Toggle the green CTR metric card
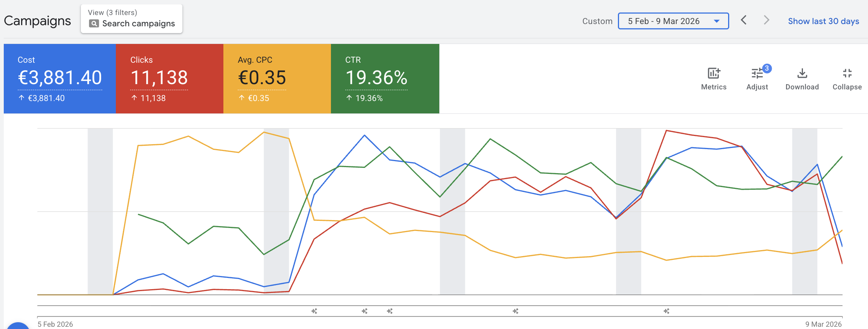Viewport: 868px width, 329px height. 385,78
